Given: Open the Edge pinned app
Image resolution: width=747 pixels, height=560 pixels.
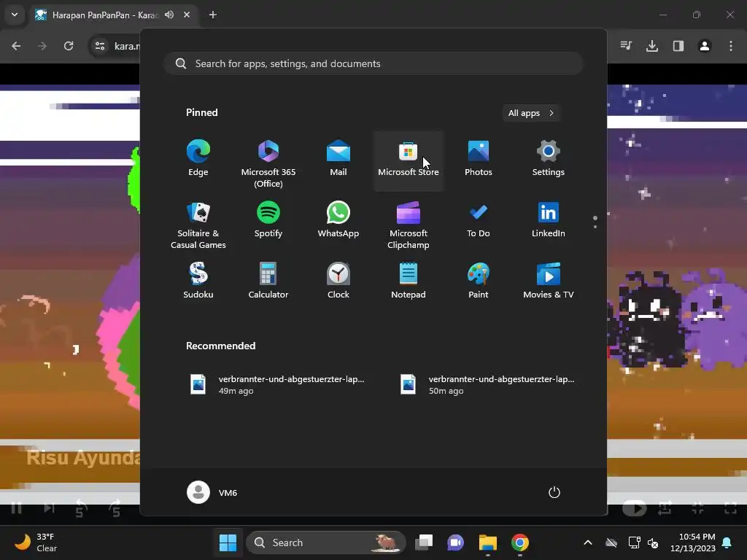Looking at the screenshot, I should (198, 160).
